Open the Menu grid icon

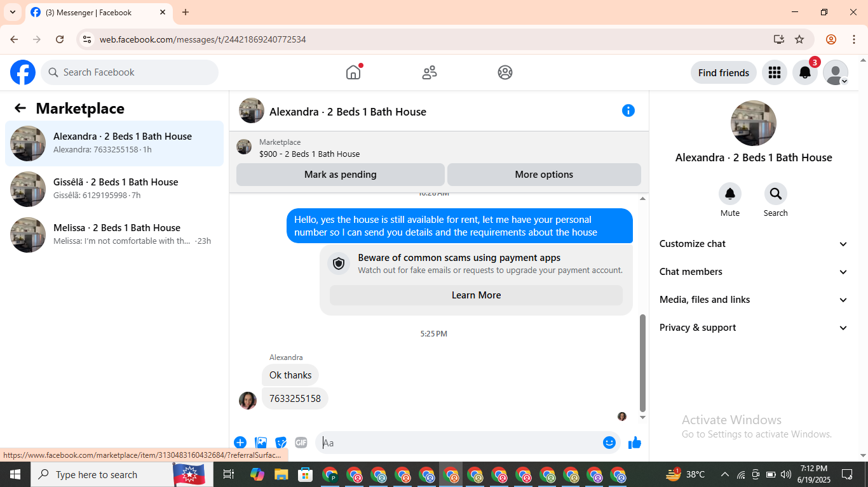[x=774, y=72]
